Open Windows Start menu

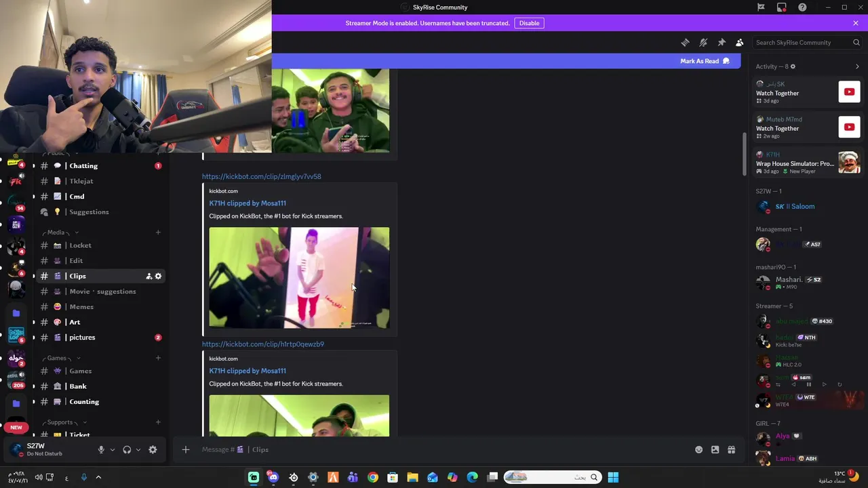click(613, 477)
